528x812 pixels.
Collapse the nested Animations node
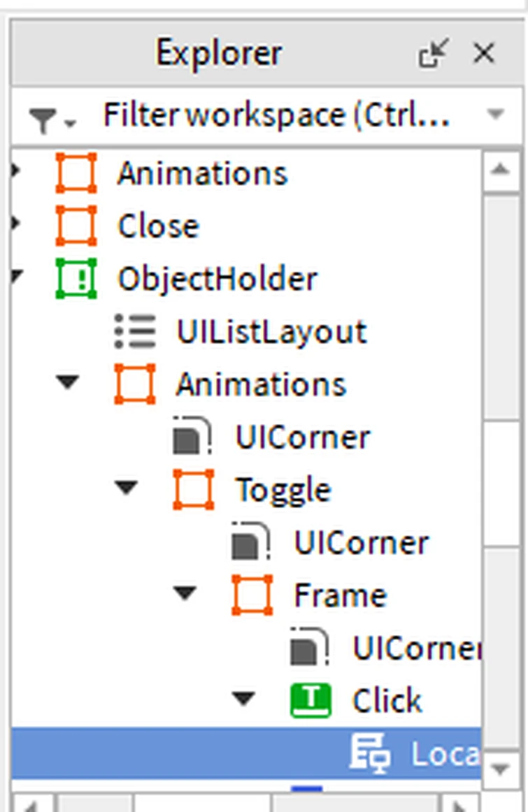(x=68, y=383)
